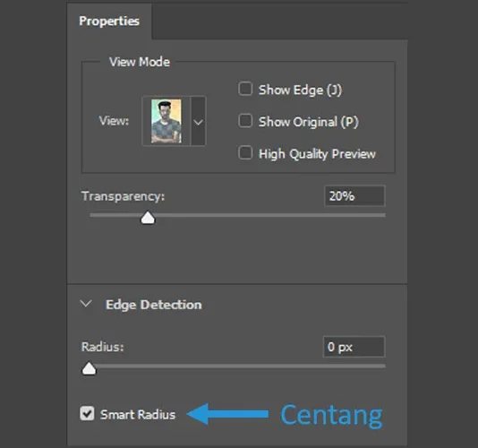Image resolution: width=478 pixels, height=448 pixels.
Task: Click the Transparency 20% value field
Action: click(x=354, y=195)
